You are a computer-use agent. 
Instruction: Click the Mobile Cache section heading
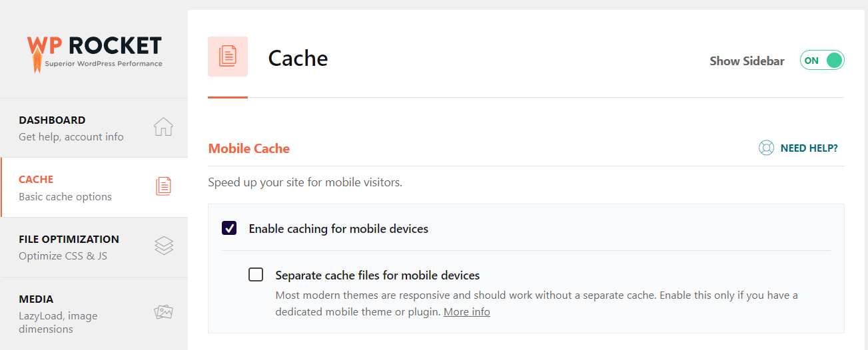[x=249, y=148]
